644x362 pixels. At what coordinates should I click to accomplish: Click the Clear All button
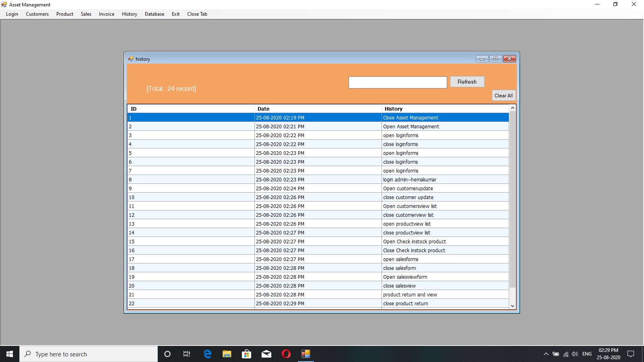point(504,96)
